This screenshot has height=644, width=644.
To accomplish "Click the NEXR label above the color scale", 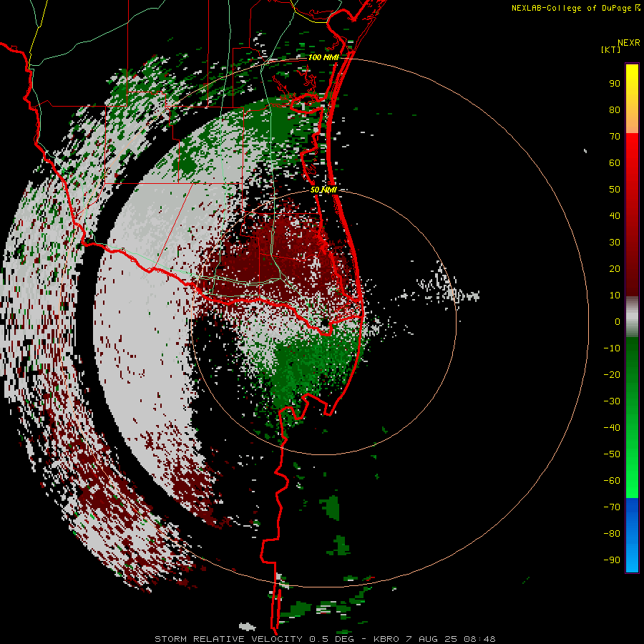I will (628, 43).
